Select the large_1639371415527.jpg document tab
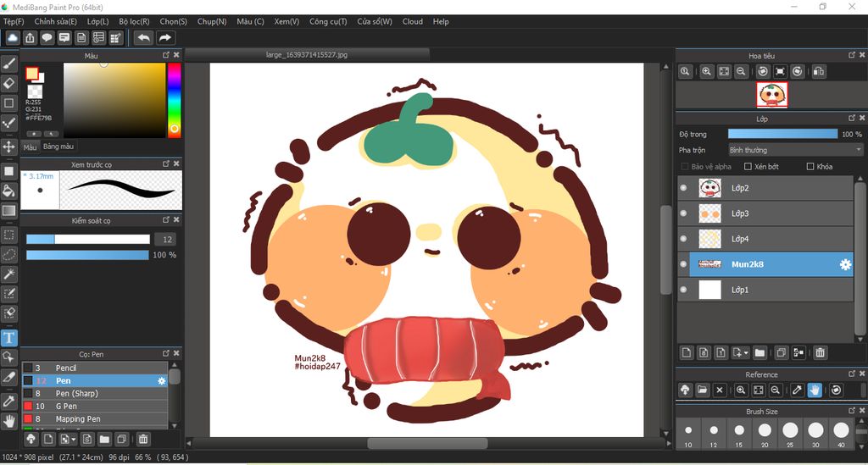Screen dimensions: 868x465 pyautogui.click(x=307, y=55)
